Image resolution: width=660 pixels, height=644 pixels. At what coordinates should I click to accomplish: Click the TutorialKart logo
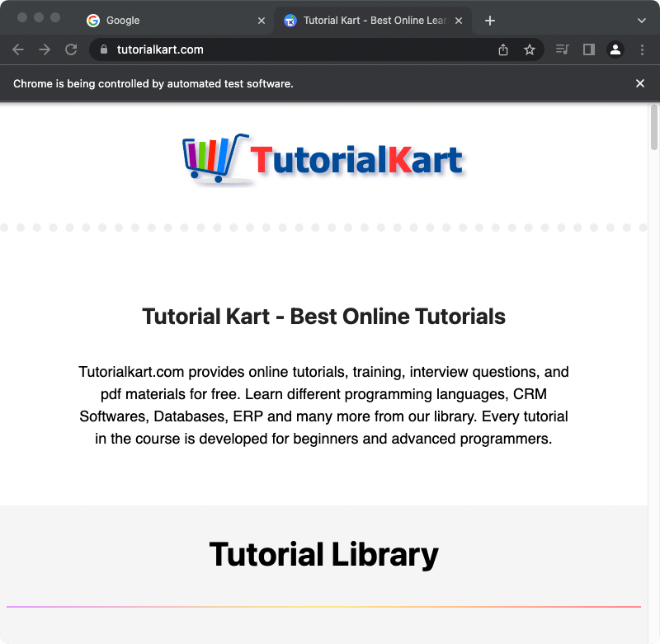coord(324,158)
